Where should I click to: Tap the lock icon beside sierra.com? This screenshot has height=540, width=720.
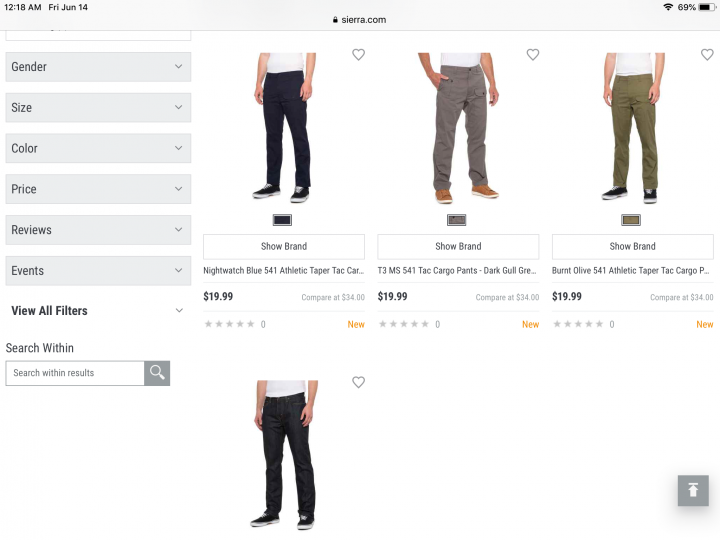[x=335, y=20]
